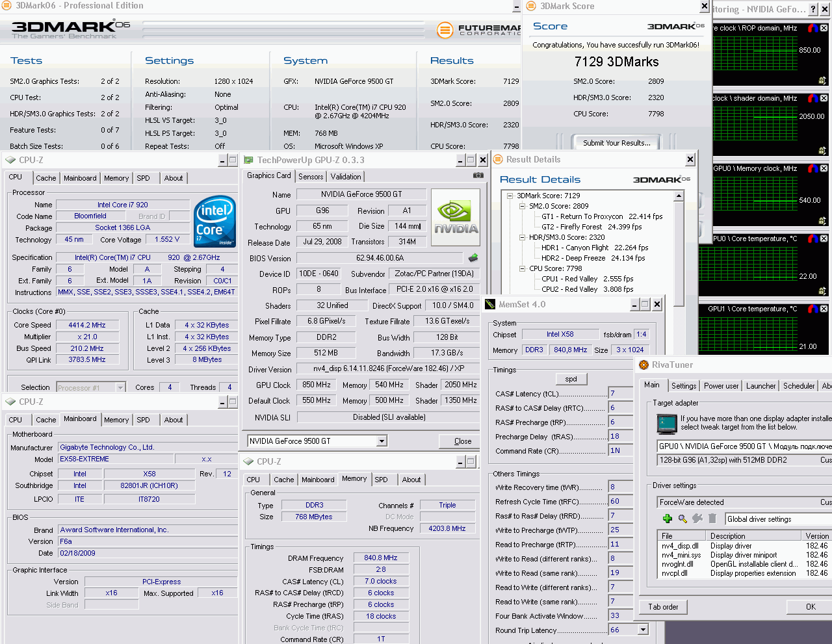Close ROP domain clock graph panel
This screenshot has height=644, width=832.
pos(824,28)
